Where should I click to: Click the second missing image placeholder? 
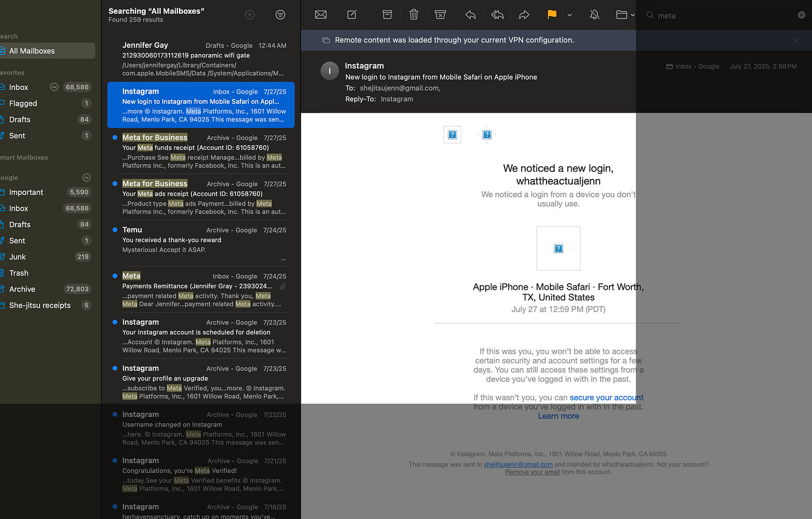pyautogui.click(x=487, y=134)
